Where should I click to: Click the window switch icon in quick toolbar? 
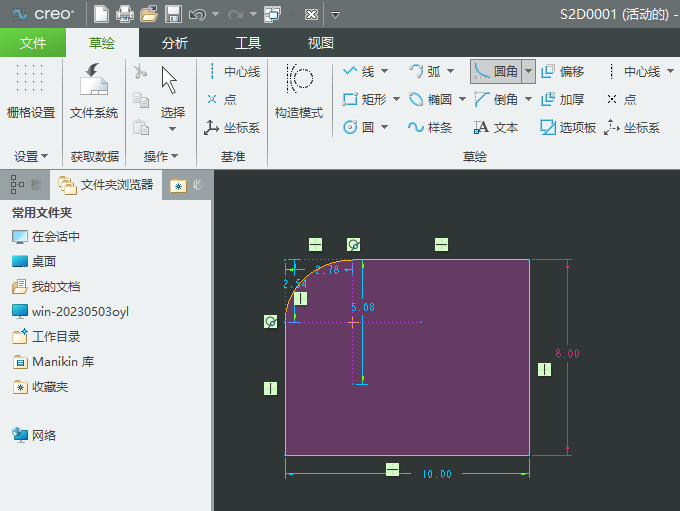pyautogui.click(x=273, y=14)
